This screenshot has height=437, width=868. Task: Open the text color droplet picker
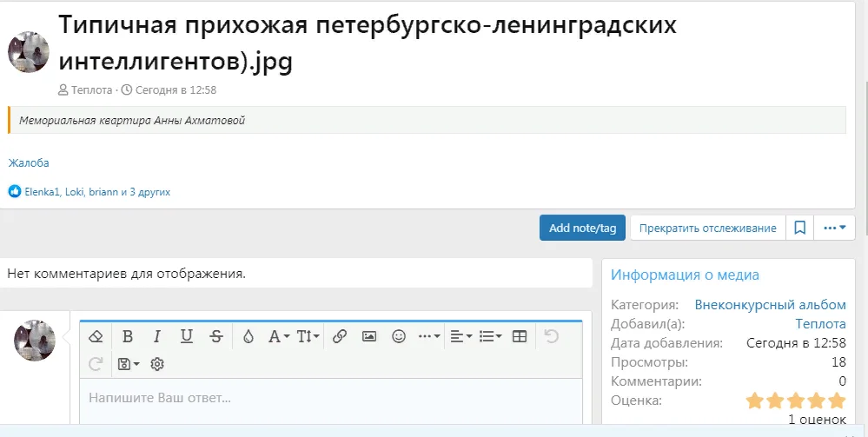[x=248, y=336]
